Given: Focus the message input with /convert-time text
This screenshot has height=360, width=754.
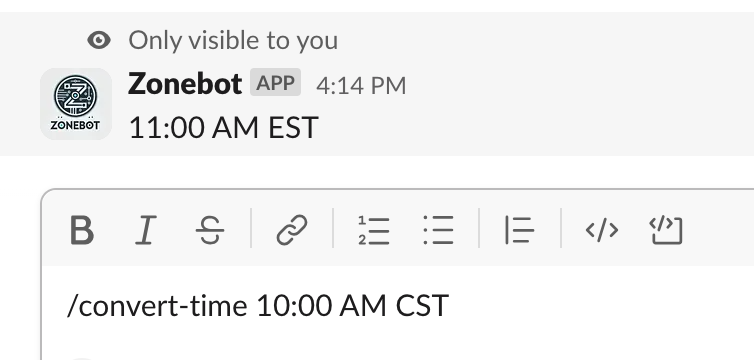Looking at the screenshot, I should tap(397, 306).
